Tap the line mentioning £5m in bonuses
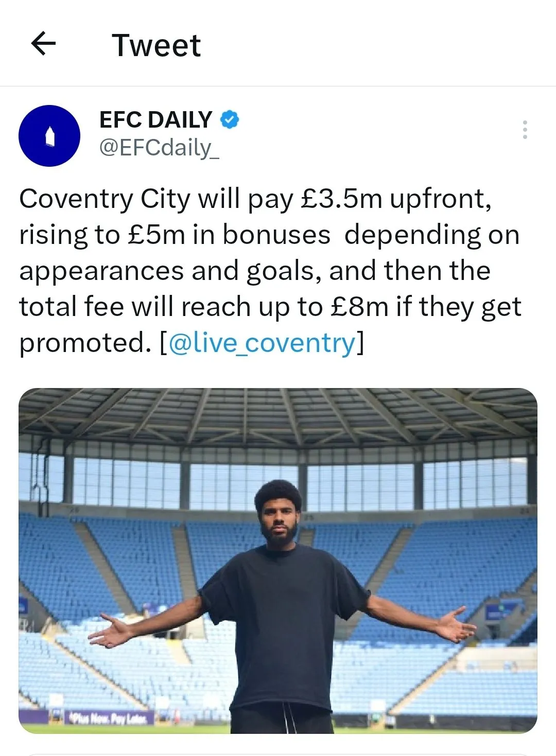Viewport: 556px width, 756px height. pyautogui.click(x=269, y=235)
